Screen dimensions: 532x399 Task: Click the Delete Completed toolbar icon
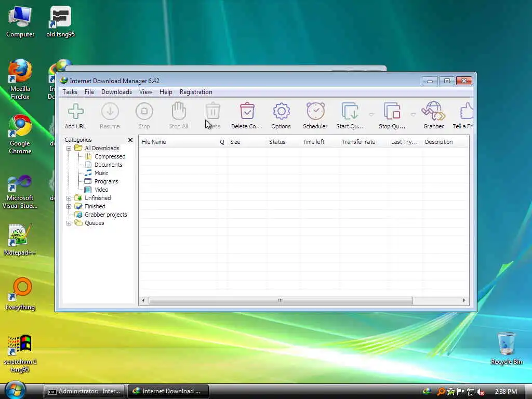[247, 115]
